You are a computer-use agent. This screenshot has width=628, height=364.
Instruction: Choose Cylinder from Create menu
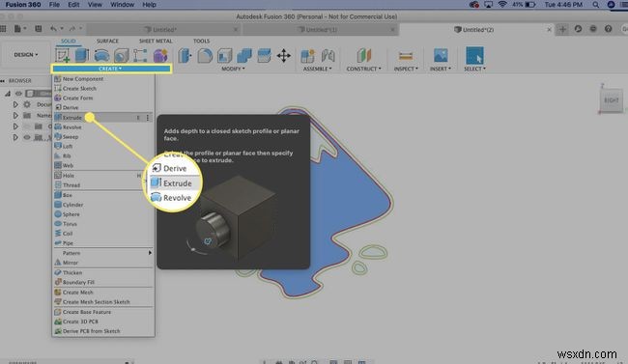103,205
